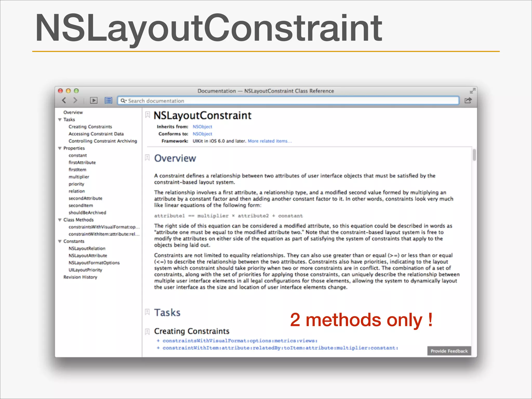Minimize the window with the yellow button

pyautogui.click(x=68, y=91)
